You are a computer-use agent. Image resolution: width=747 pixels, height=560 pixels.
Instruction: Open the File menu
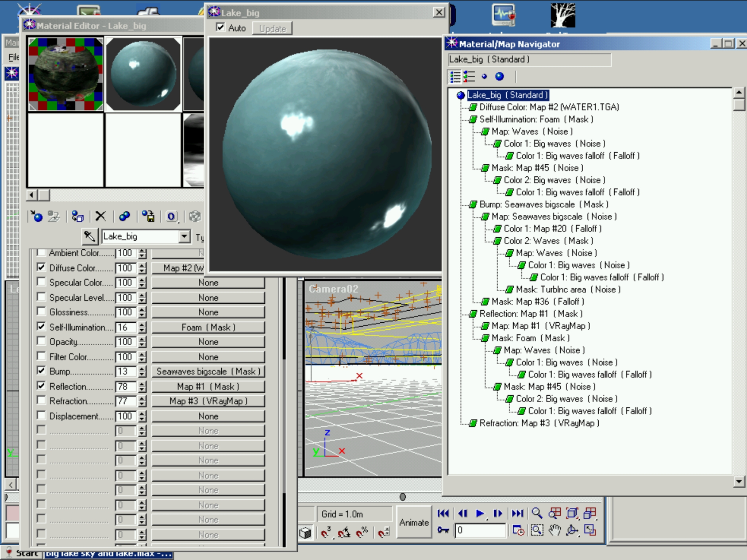[13, 57]
